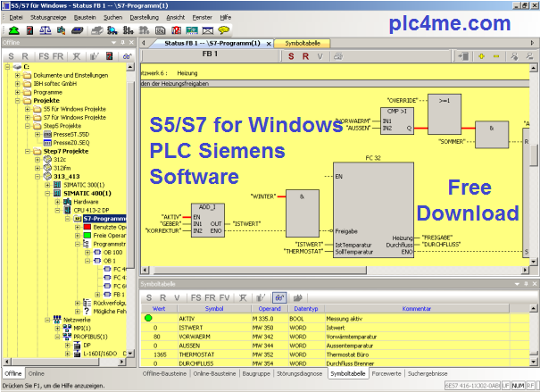Sort by the Operand column header
This screenshot has height=392, width=540.
[259, 308]
